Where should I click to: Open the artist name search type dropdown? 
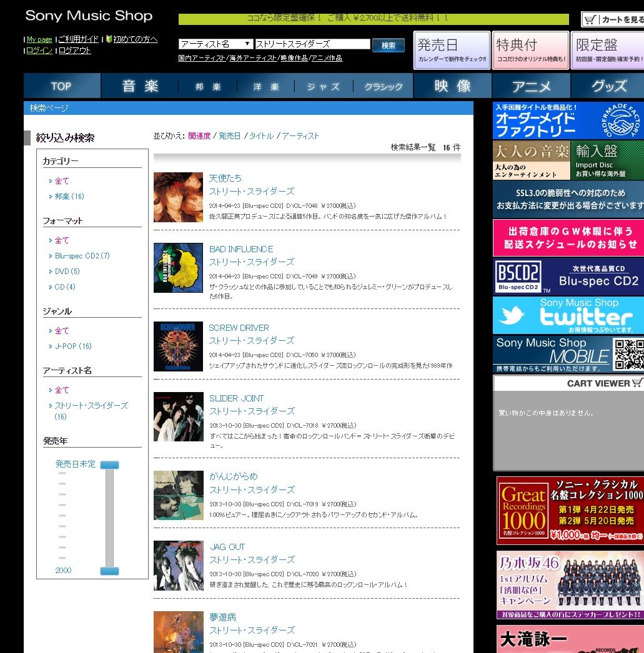(x=215, y=44)
